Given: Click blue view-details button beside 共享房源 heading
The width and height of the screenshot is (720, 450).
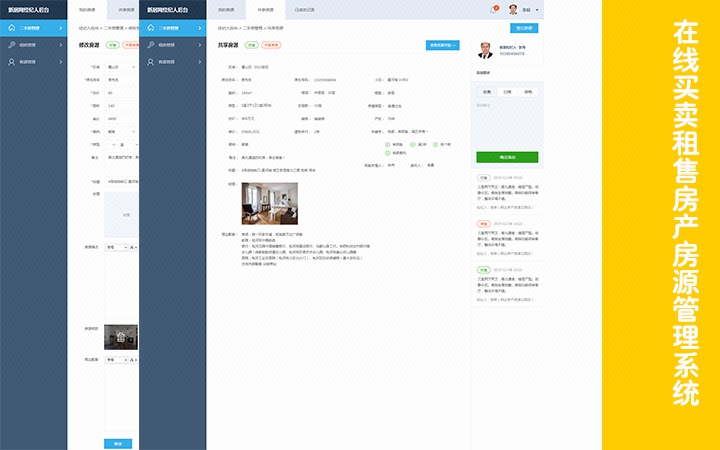Looking at the screenshot, I should click(x=442, y=45).
